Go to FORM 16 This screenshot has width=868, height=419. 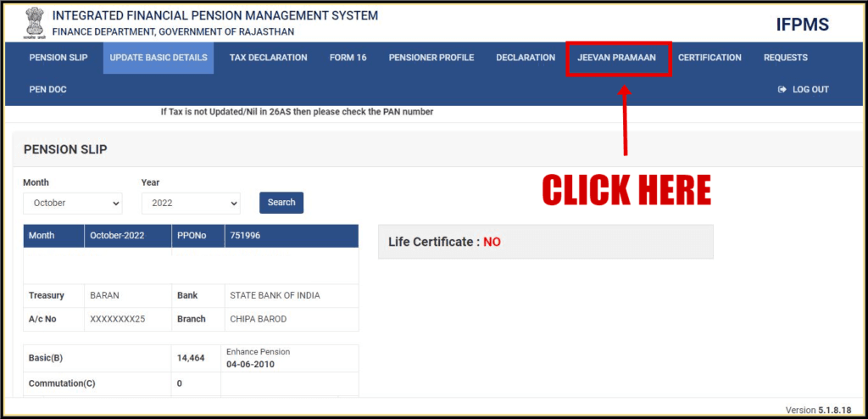(348, 58)
